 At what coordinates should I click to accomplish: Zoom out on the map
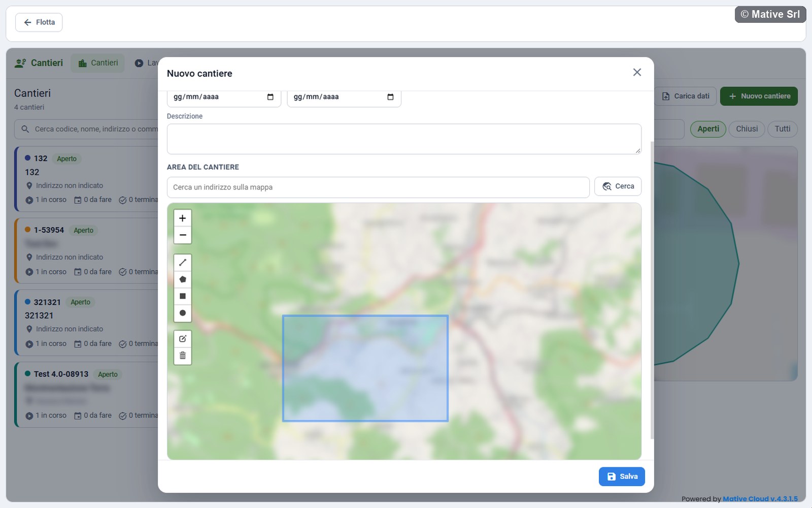click(x=183, y=235)
